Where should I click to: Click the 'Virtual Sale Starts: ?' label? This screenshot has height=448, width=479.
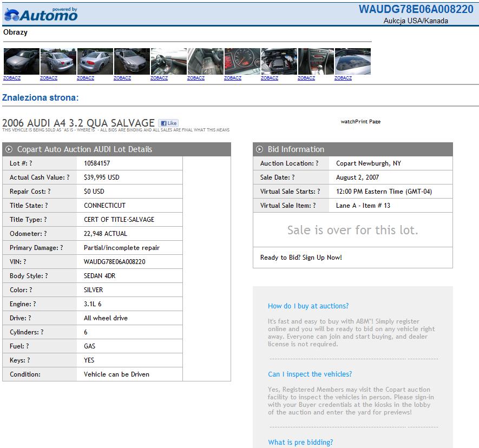tap(290, 192)
